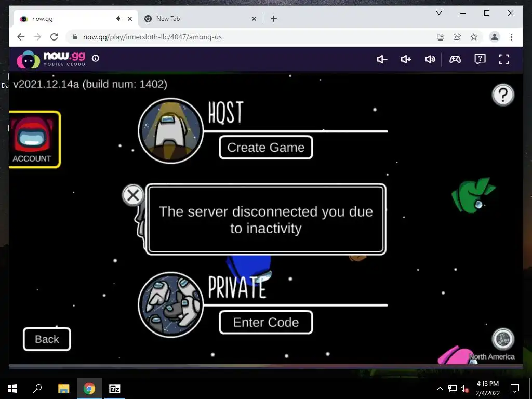Screen dimensions: 532x399
Task: Click the now.gg Mobile Cloud logo
Action: pyautogui.click(x=51, y=59)
